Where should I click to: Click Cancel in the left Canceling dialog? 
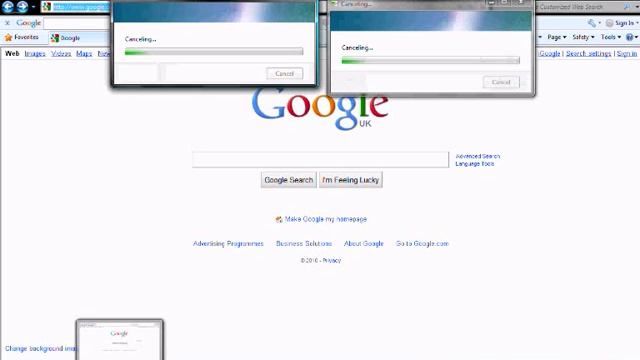tap(284, 73)
